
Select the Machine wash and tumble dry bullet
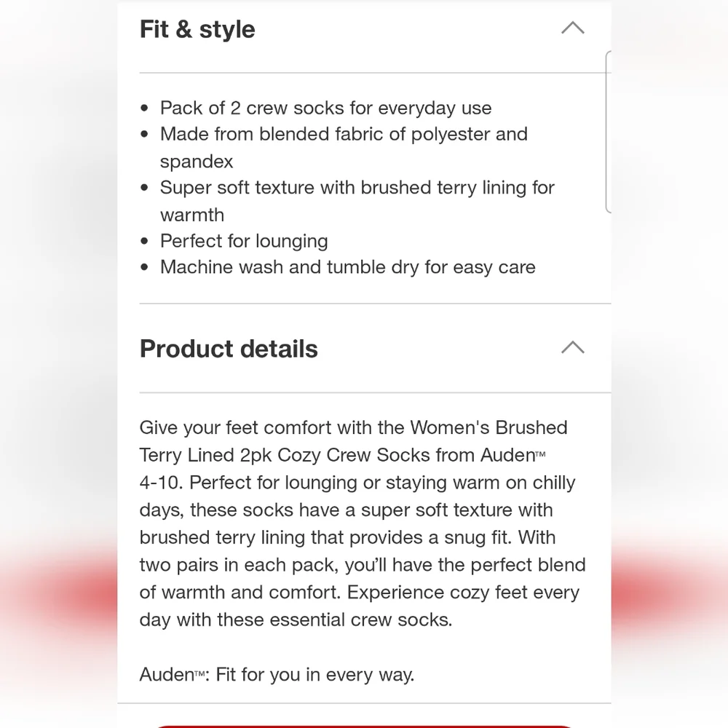point(348,267)
